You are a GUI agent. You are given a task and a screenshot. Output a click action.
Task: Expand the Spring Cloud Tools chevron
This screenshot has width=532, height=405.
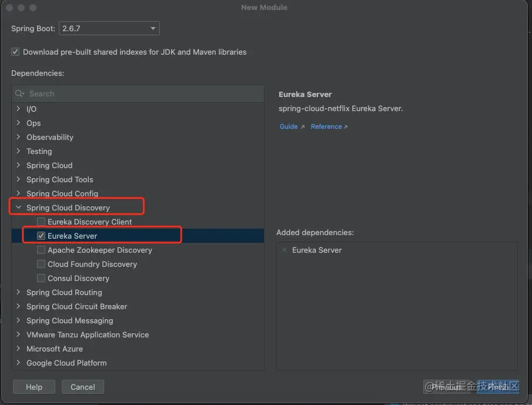click(x=18, y=179)
